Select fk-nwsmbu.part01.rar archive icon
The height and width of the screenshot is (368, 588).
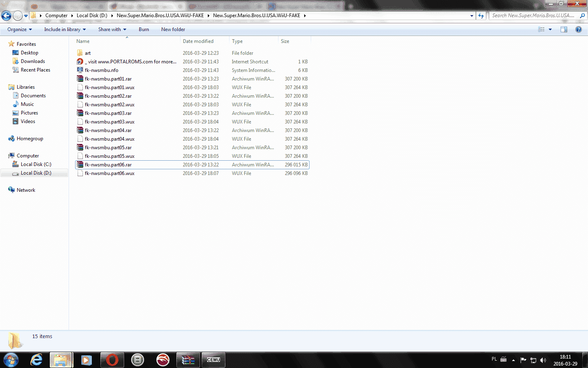pyautogui.click(x=80, y=79)
